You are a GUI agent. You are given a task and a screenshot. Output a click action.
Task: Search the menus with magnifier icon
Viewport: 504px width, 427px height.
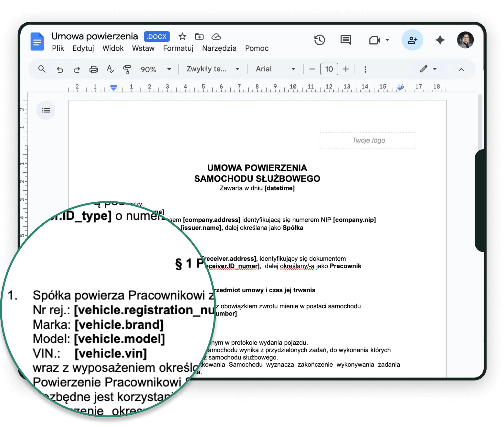[x=42, y=69]
